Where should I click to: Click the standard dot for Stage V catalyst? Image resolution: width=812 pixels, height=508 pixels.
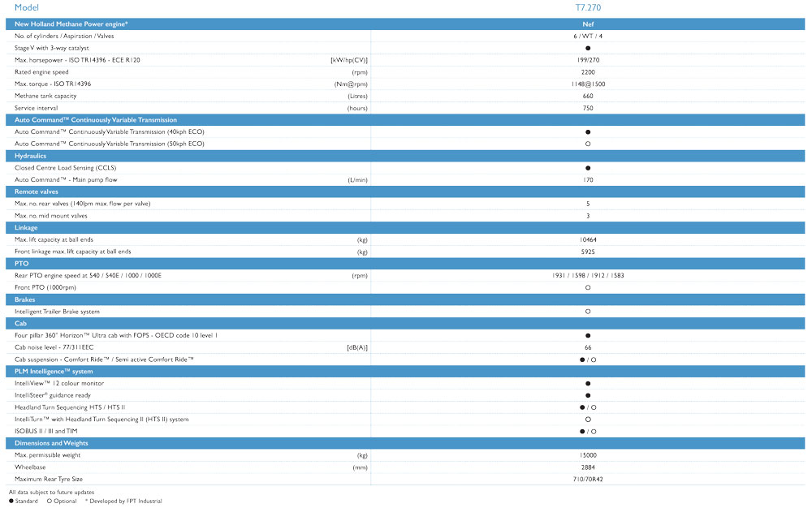(588, 48)
